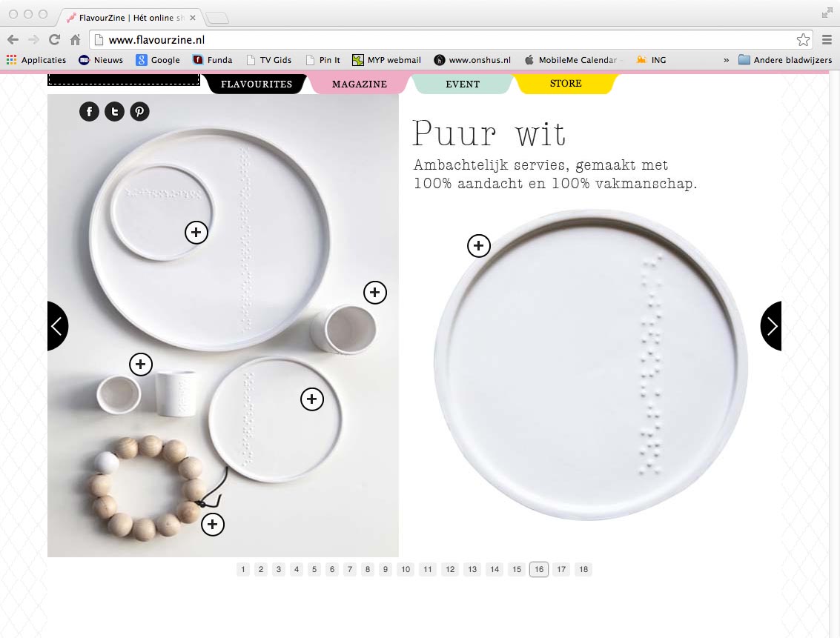Go to page 1 in pagination

(x=243, y=569)
